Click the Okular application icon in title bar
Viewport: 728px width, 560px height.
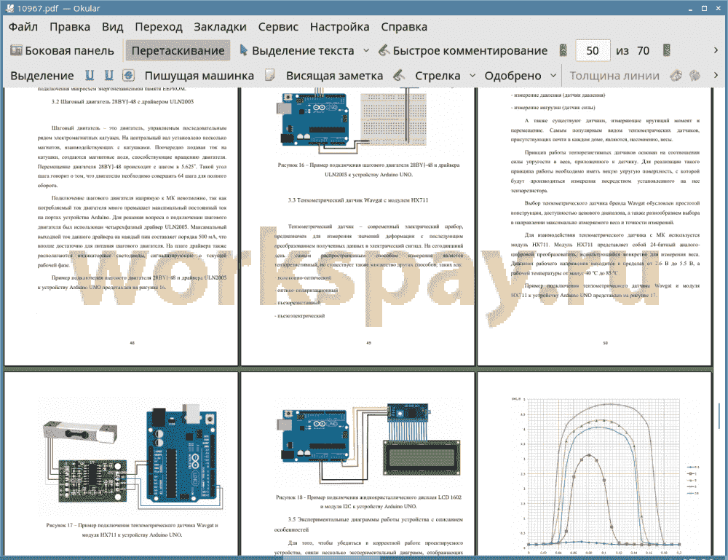pos(9,8)
